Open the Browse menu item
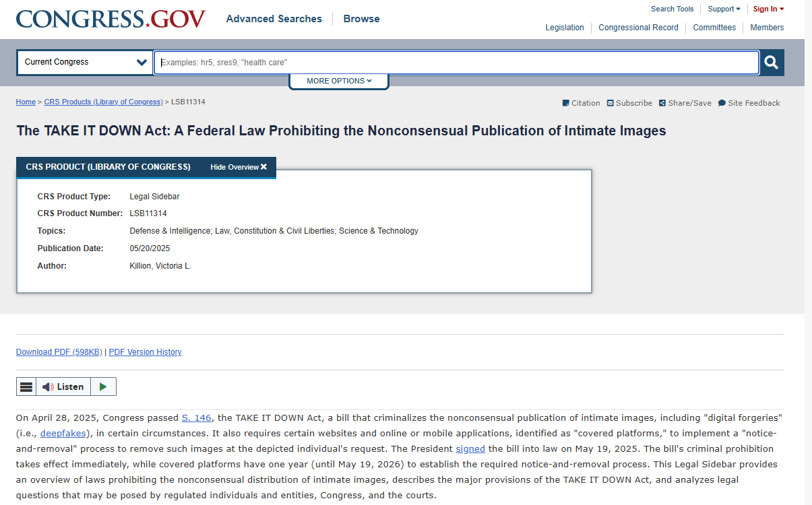Screen dimensions: 812x505 coord(361,19)
